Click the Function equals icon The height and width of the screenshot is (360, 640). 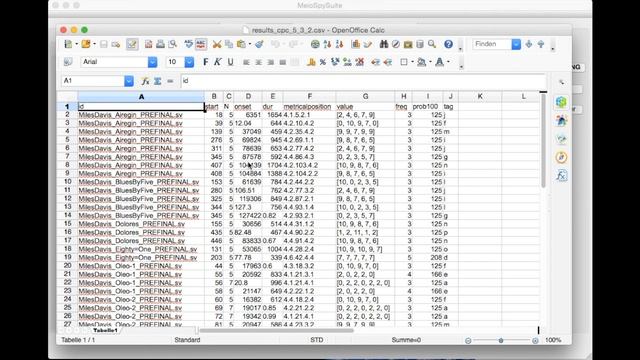[x=170, y=81]
